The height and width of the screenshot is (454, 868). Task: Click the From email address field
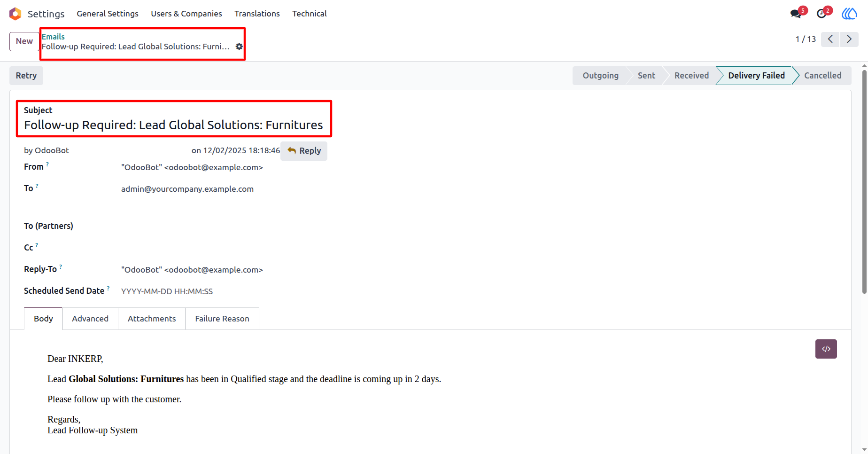(x=192, y=167)
